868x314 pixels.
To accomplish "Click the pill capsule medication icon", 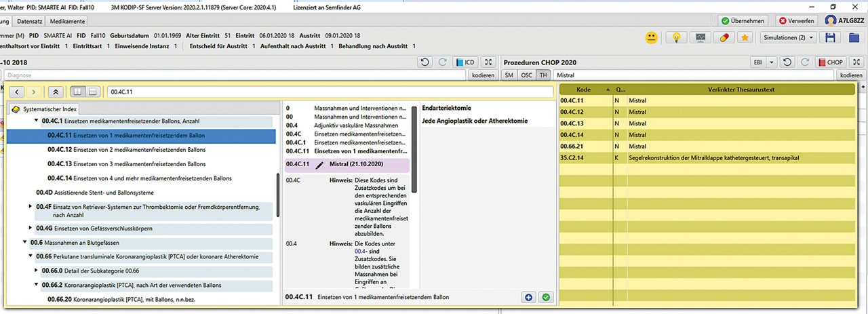I will [x=723, y=38].
